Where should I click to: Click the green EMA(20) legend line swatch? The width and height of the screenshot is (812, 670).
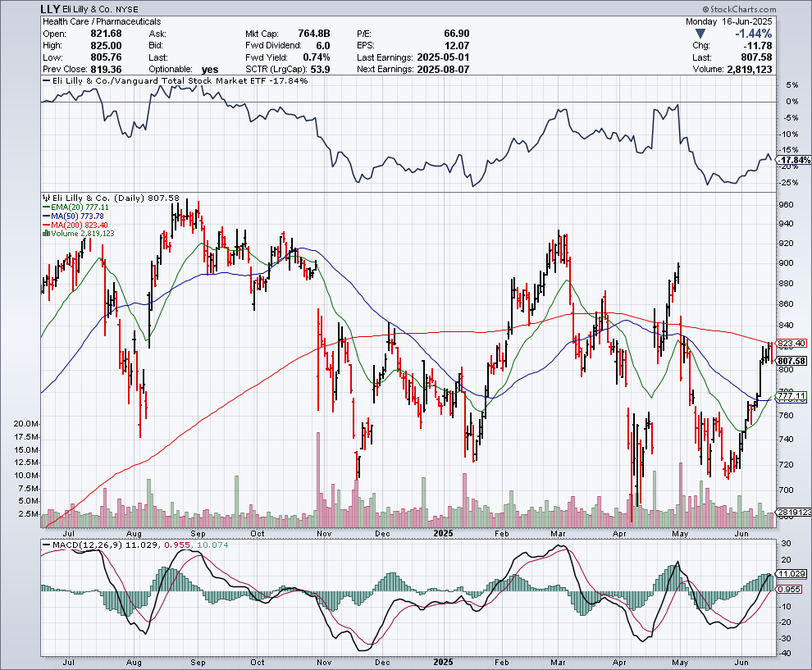pyautogui.click(x=46, y=207)
